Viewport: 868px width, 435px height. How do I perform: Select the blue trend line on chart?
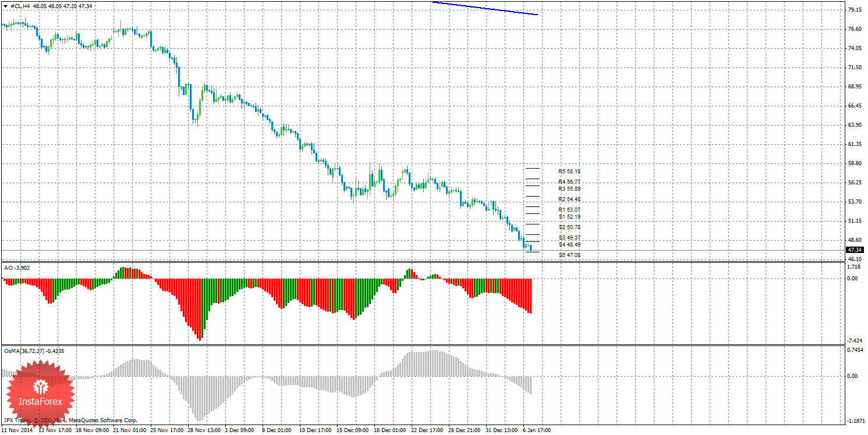(484, 8)
